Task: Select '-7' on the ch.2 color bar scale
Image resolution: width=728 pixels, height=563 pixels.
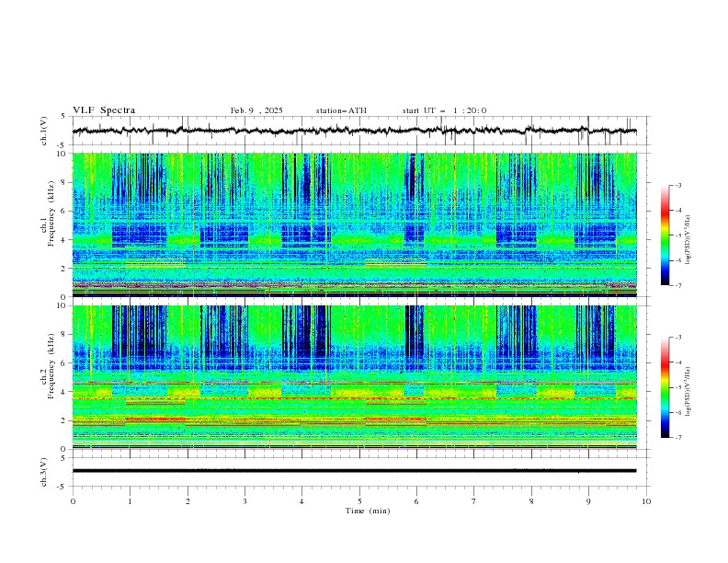Action: coord(678,438)
